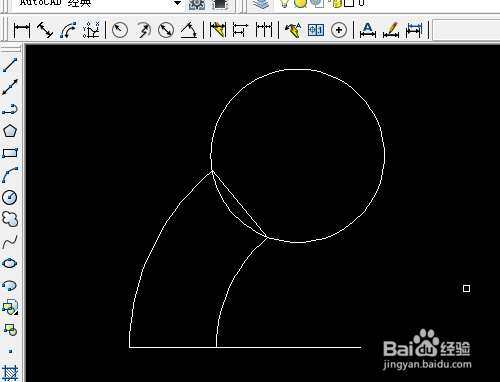The width and height of the screenshot is (500, 382).
Task: Open the workspace dropdown arrow
Action: click(177, 3)
